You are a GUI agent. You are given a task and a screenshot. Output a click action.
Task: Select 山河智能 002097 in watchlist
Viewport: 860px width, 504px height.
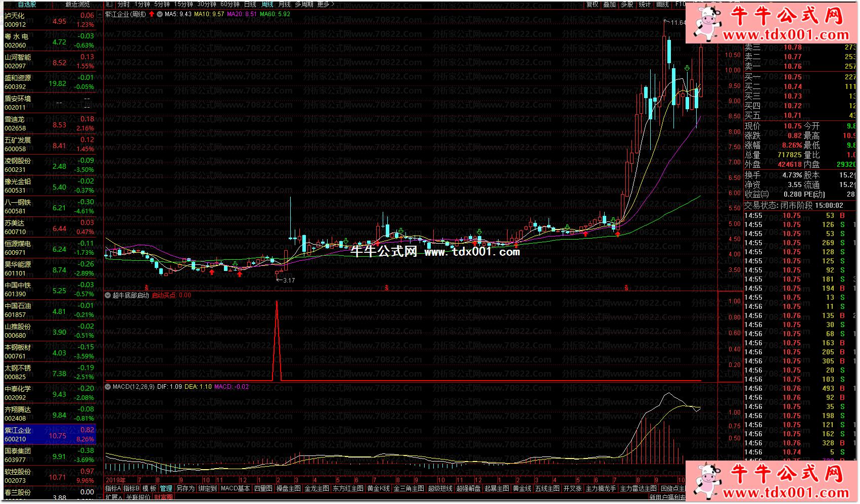pos(49,62)
